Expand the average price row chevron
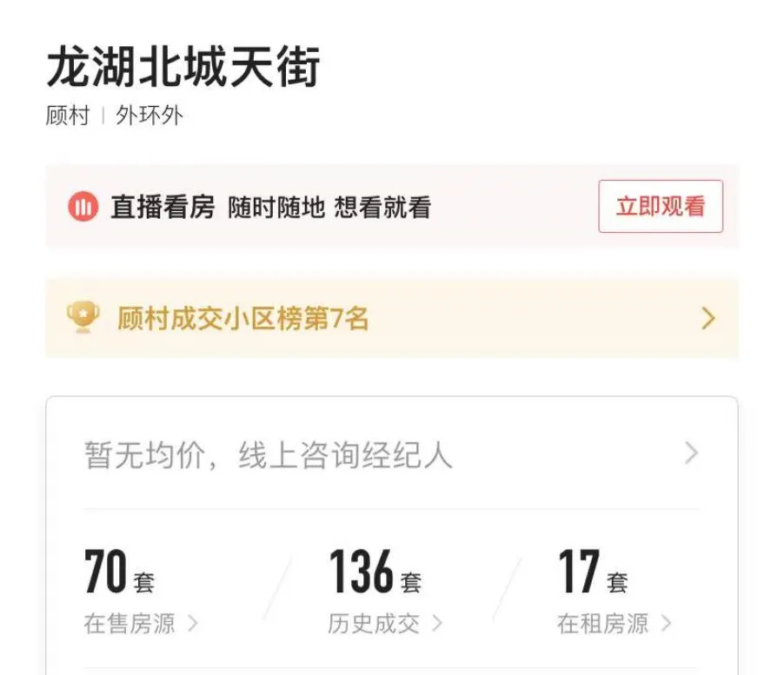 point(691,453)
